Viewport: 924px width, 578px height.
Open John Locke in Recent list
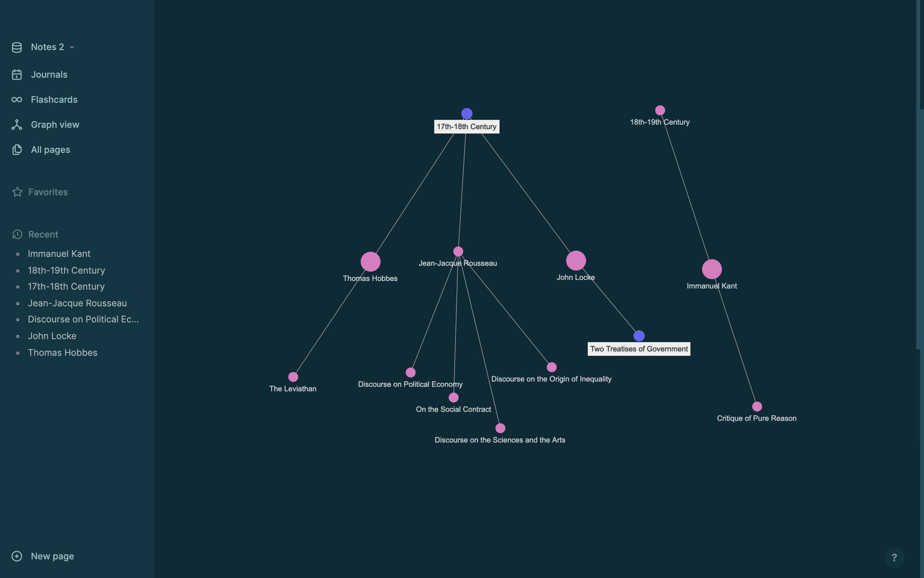click(x=52, y=337)
